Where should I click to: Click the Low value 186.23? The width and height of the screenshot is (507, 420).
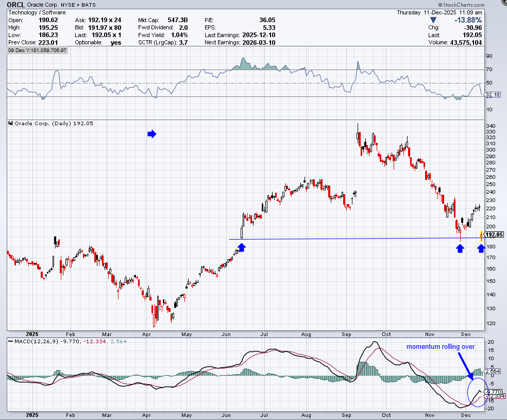coord(48,35)
